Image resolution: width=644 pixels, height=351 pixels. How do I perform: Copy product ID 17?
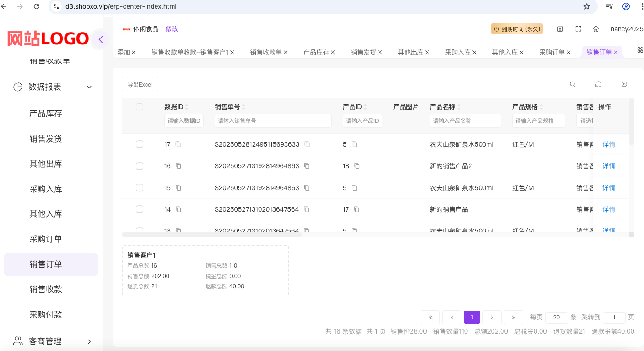[x=357, y=209]
